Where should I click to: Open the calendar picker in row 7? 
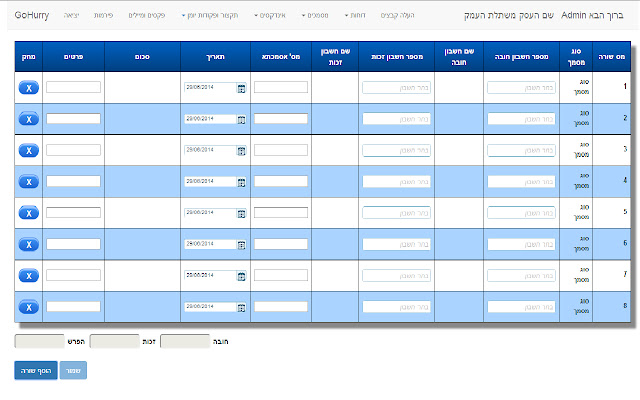[x=241, y=276]
